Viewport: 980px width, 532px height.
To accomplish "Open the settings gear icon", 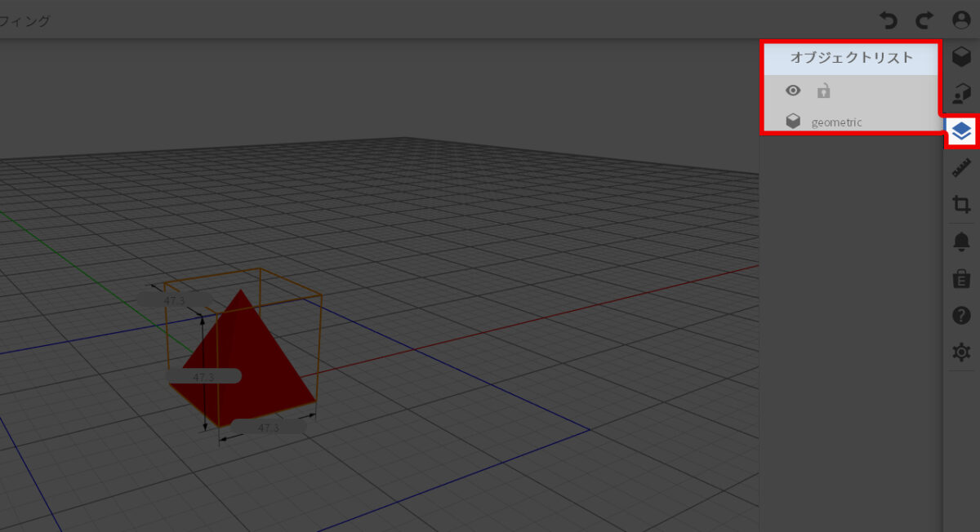I will click(x=961, y=352).
